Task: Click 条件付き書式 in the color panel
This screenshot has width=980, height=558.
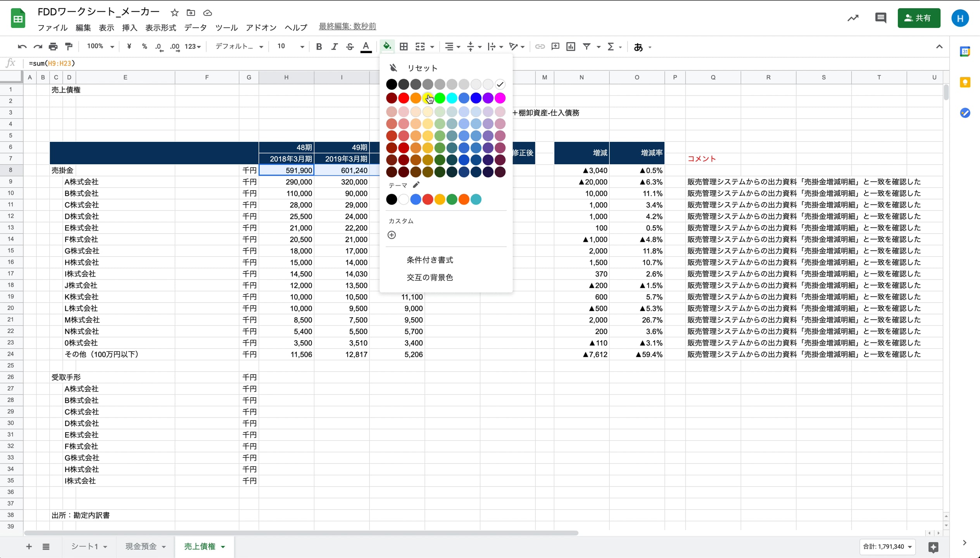Action: 430,260
